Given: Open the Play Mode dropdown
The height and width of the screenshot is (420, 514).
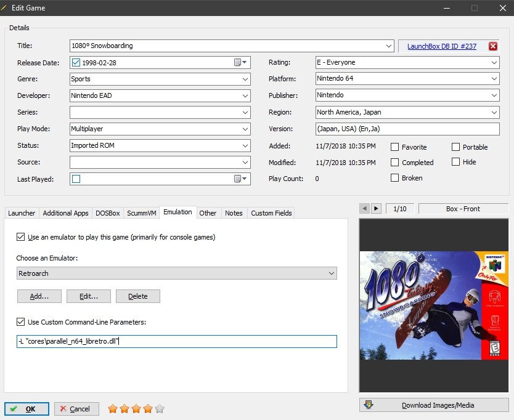Looking at the screenshot, I should [245, 129].
